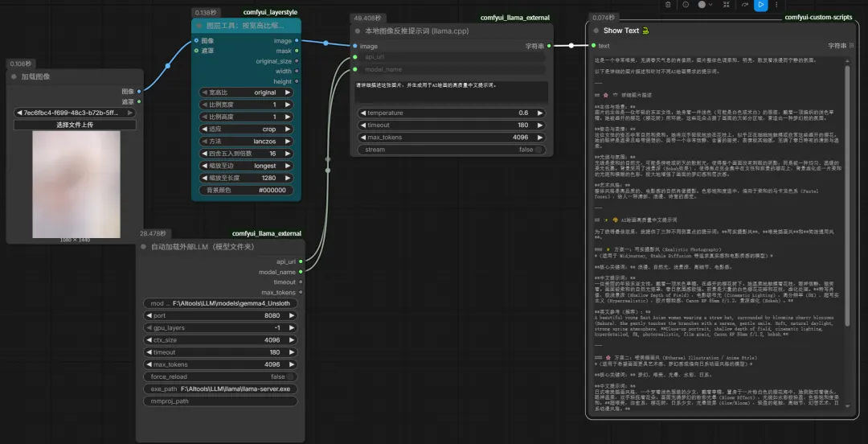Screen dimensions: 868x444
Task: Click the model_name input field in llama.cpp node
Action: [x=452, y=69]
